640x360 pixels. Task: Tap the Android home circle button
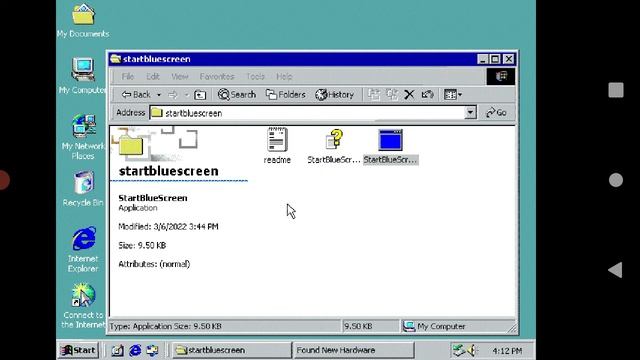[x=616, y=180]
